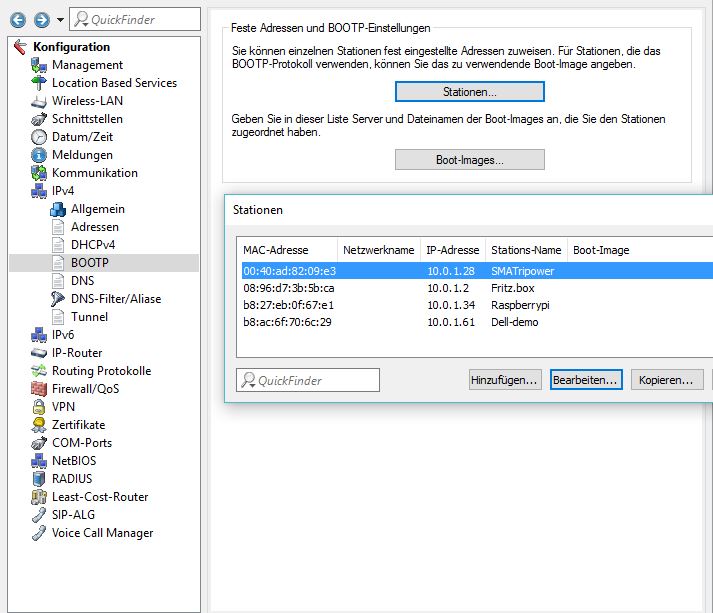713x613 pixels.
Task: Click the NetBIOS icon
Action: coord(39,461)
